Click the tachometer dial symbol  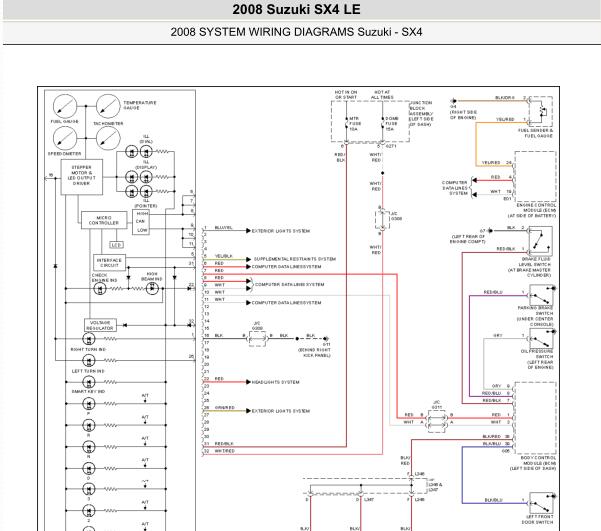tap(108, 138)
